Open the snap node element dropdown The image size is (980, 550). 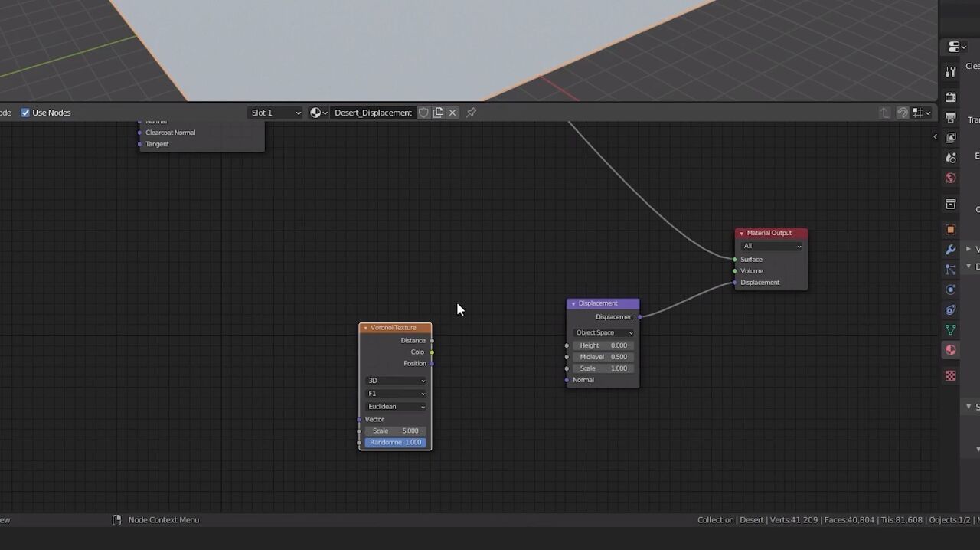coord(921,113)
